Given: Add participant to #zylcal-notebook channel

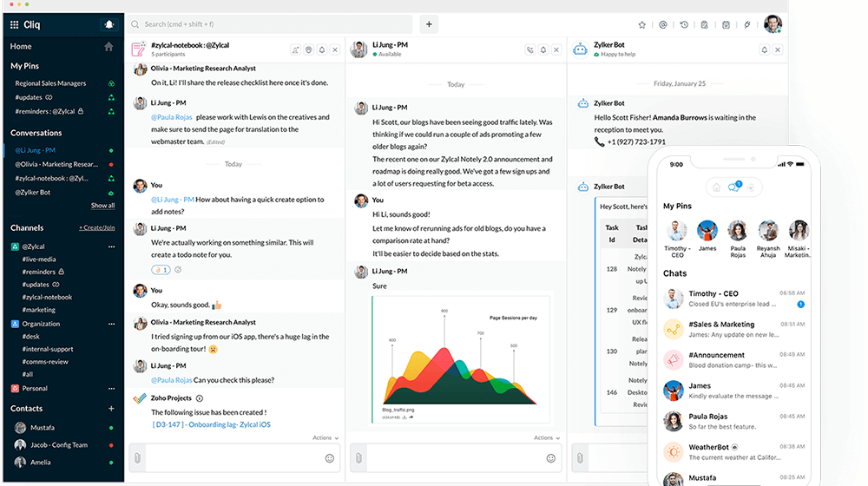Looking at the screenshot, I should [x=295, y=50].
